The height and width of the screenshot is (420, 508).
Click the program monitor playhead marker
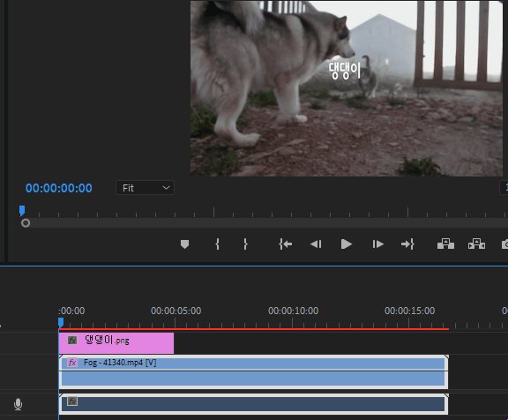coord(22,211)
